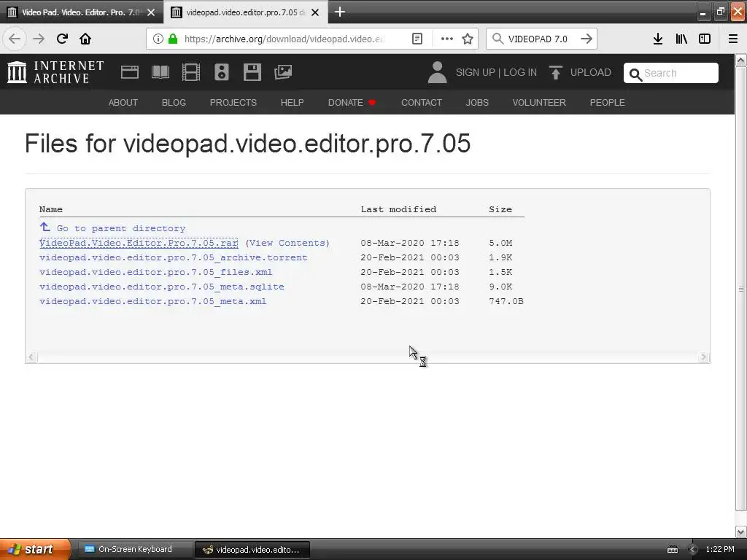Open the Video film-strip icon
This screenshot has width=747, height=560.
191,72
